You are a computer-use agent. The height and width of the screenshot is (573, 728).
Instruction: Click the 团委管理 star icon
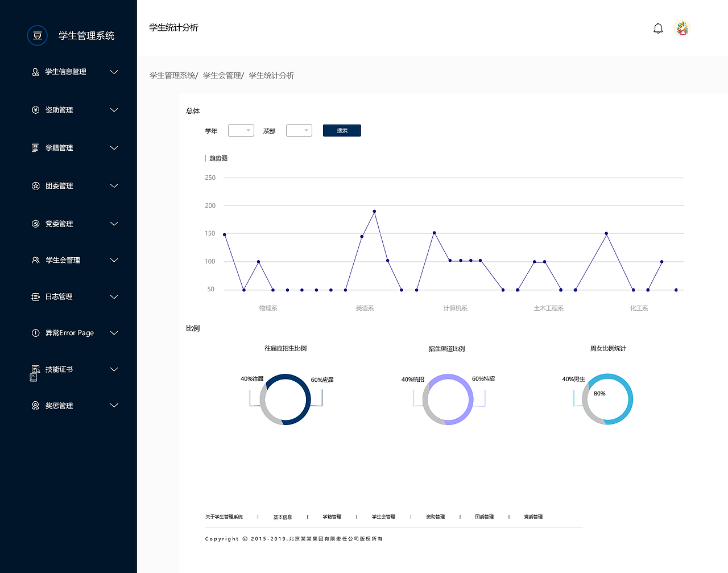point(35,185)
